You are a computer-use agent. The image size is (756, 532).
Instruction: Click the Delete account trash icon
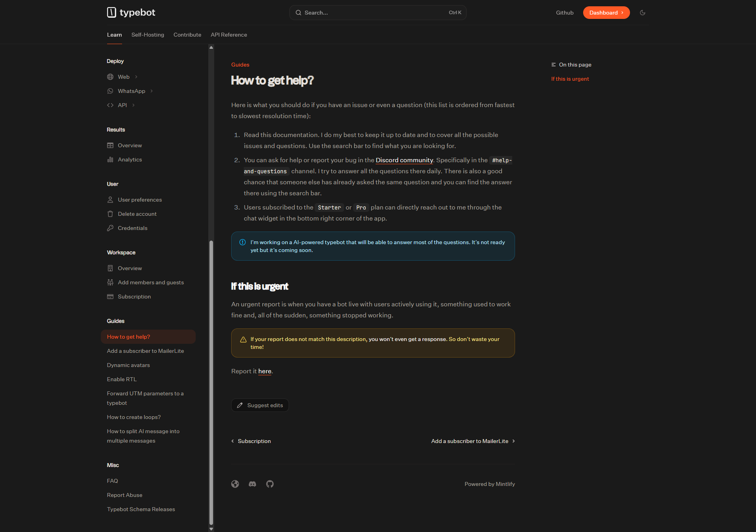110,214
